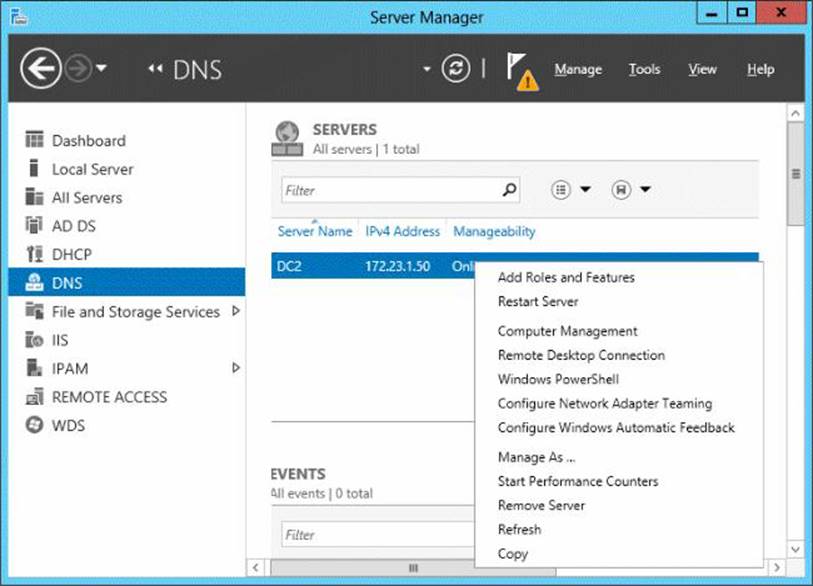Click the search magnifier in servers filter
This screenshot has height=586, width=813.
click(x=509, y=189)
